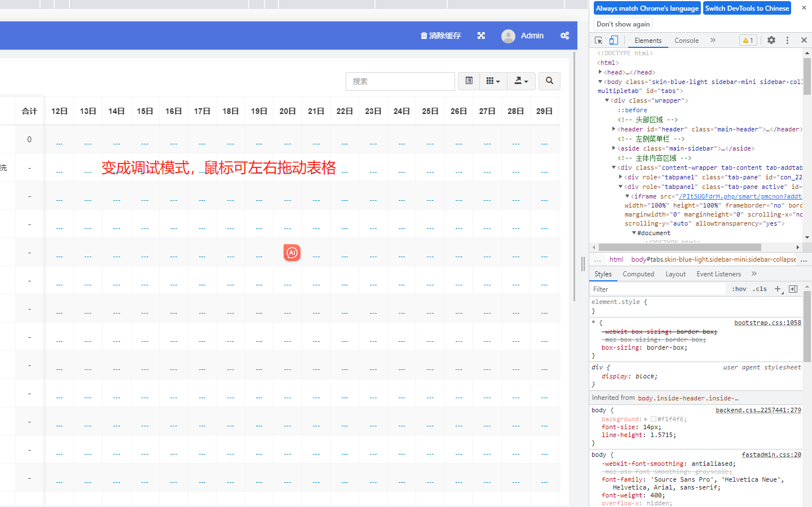The image size is (812, 507).
Task: Open the DevTools warnings issue counter
Action: tap(748, 41)
